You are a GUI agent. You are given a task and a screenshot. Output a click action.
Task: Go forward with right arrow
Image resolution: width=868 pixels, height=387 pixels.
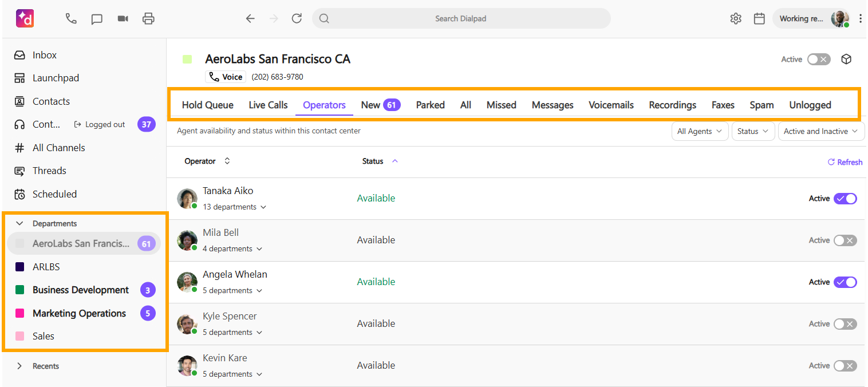(274, 18)
